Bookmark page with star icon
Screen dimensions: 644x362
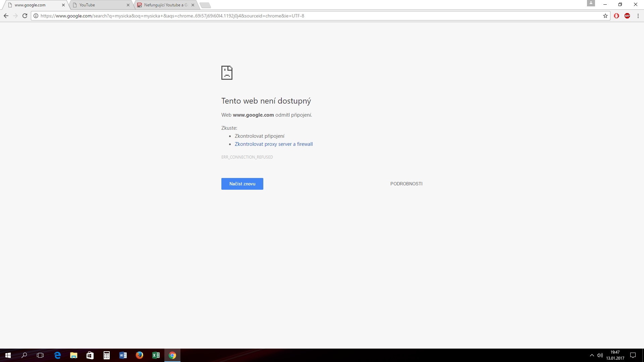[605, 16]
